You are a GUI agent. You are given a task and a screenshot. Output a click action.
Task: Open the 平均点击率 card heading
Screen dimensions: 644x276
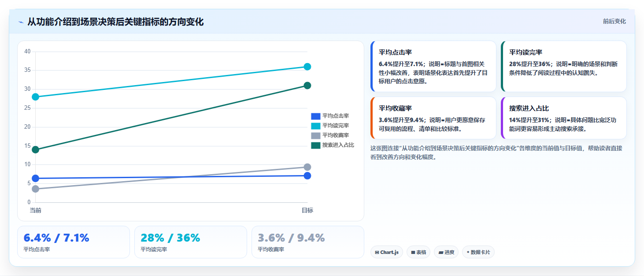coord(395,52)
